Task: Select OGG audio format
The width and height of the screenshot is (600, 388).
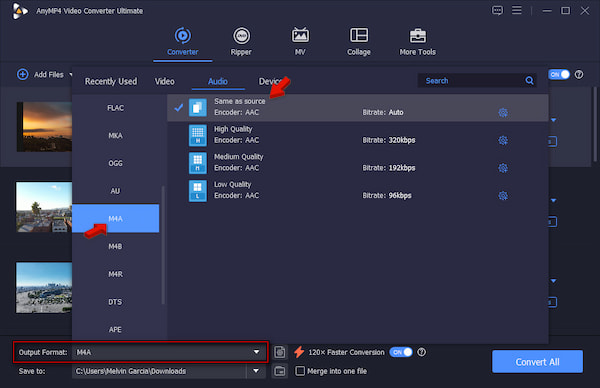Action: 116,163
